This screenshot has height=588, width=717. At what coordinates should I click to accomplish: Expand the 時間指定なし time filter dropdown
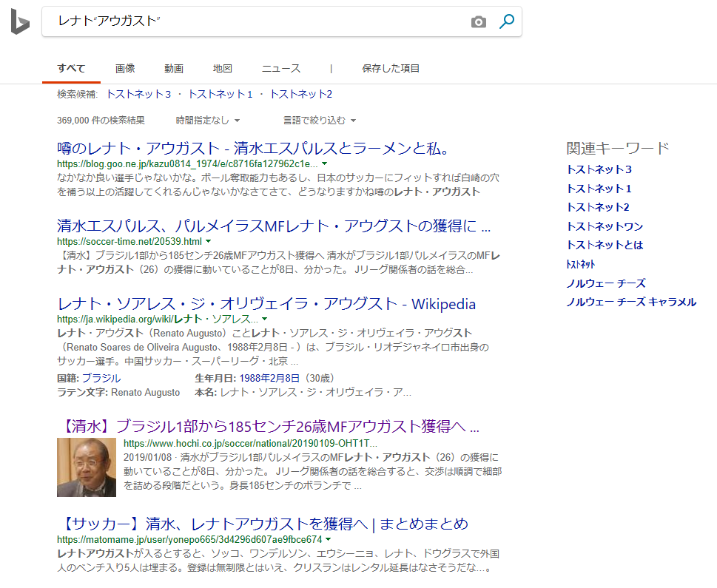tap(208, 120)
